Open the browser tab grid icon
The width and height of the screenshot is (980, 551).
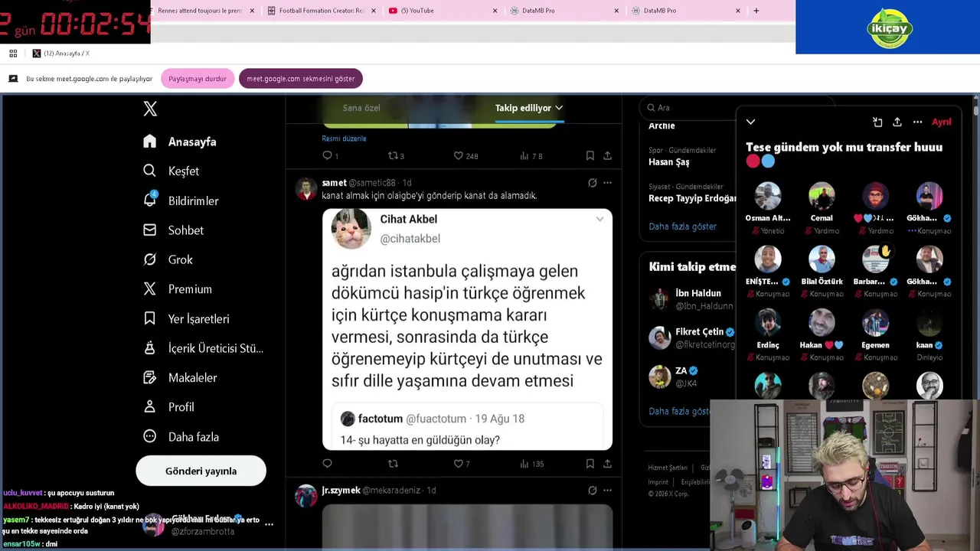point(13,54)
